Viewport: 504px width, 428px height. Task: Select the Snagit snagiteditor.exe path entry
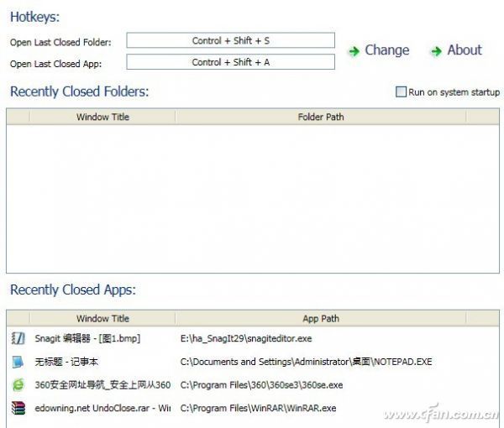tap(245, 339)
